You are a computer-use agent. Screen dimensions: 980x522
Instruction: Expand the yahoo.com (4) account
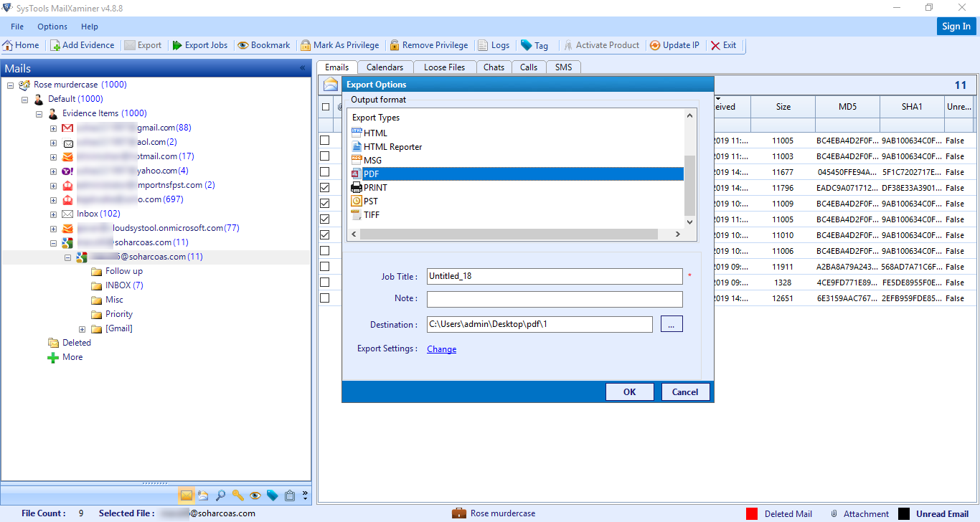53,171
